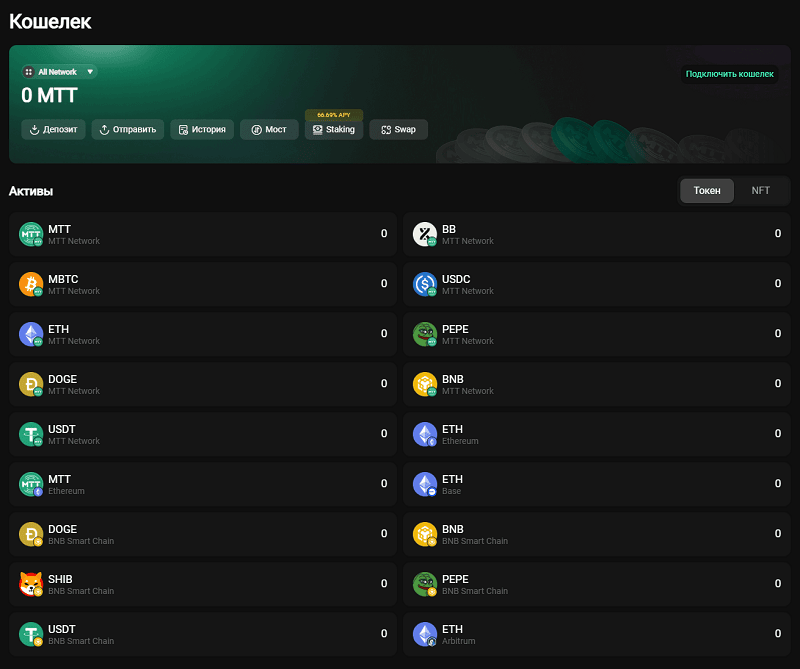
Task: Click the USDC coin icon
Action: (x=426, y=284)
